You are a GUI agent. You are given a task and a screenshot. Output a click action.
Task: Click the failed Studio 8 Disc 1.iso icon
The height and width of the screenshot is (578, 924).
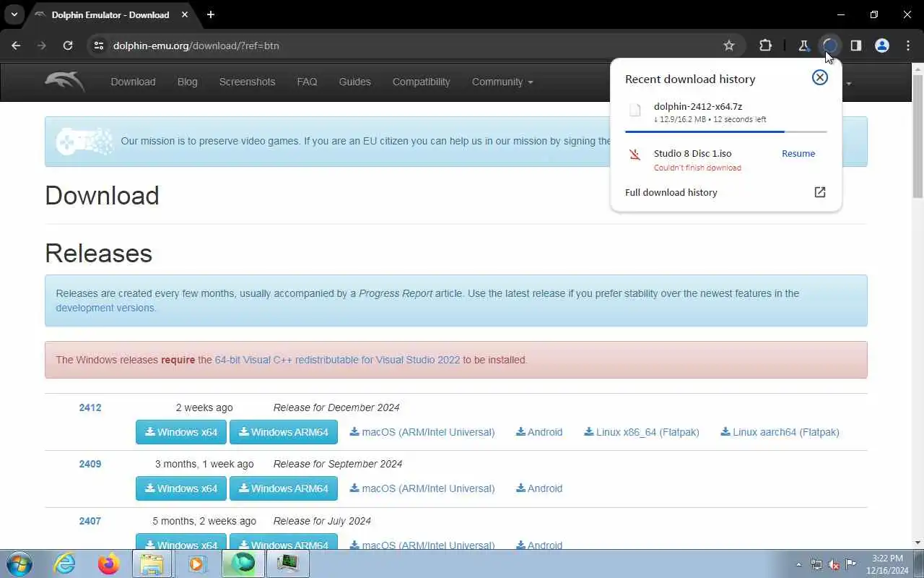click(635, 154)
